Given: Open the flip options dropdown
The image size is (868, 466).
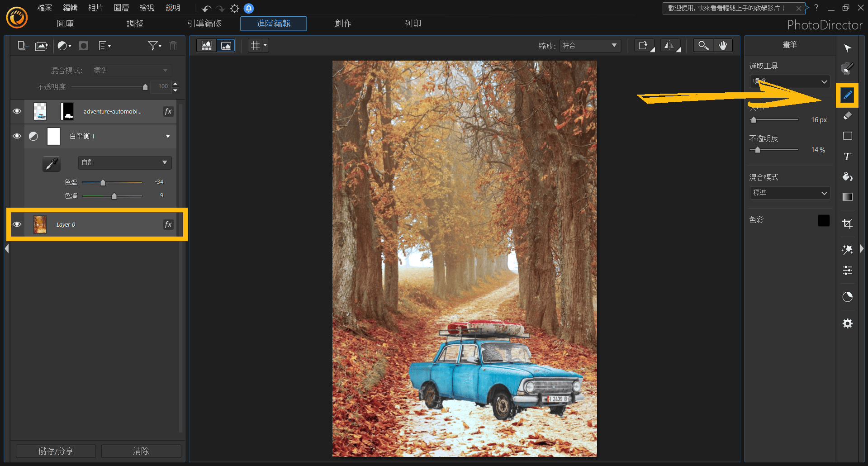Looking at the screenshot, I should [671, 46].
